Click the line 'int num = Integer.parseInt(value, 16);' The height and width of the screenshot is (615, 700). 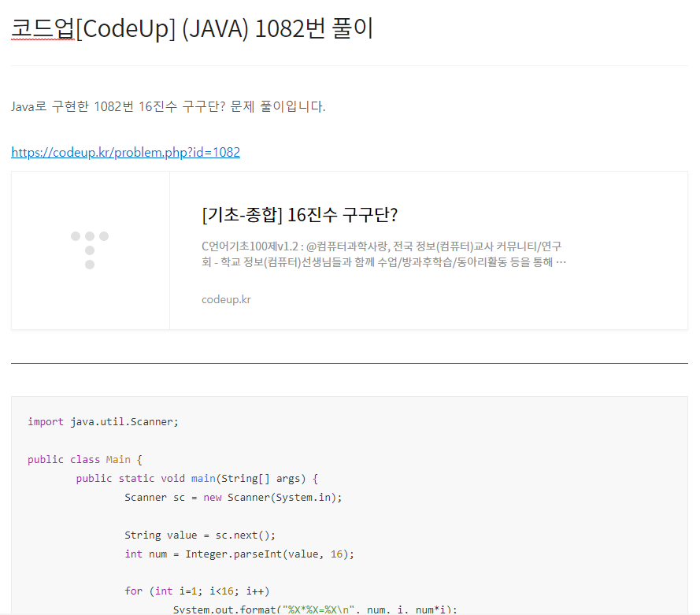click(x=239, y=554)
